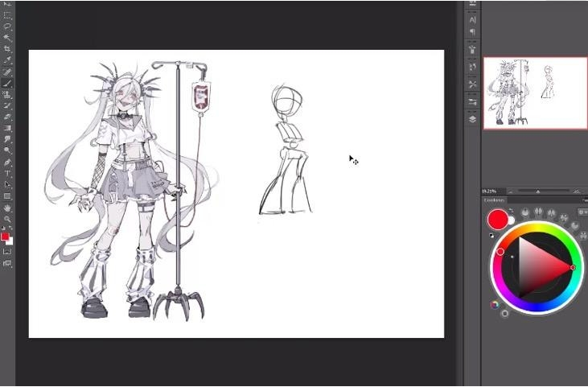The width and height of the screenshot is (588, 387).
Task: Choose the Magic Wand tool
Action: pyautogui.click(x=8, y=38)
